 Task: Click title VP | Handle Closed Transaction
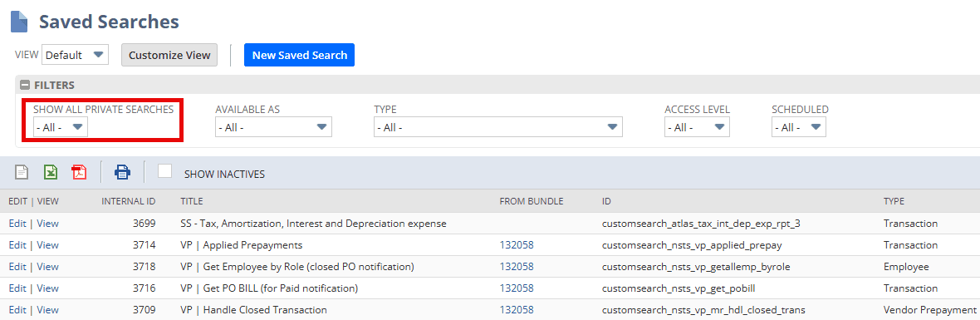[254, 310]
